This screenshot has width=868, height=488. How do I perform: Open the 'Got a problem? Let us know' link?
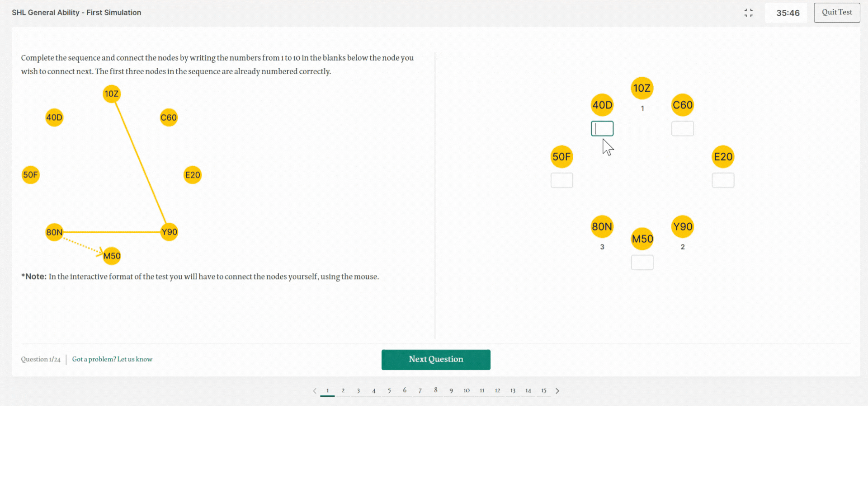(112, 359)
